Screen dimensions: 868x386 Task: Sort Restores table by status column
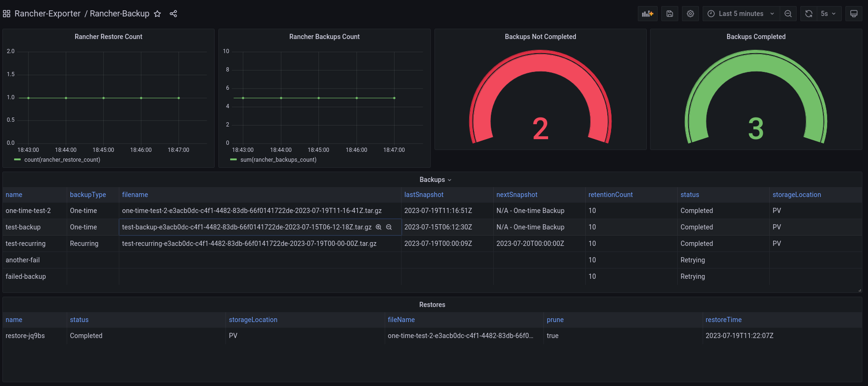pos(79,320)
